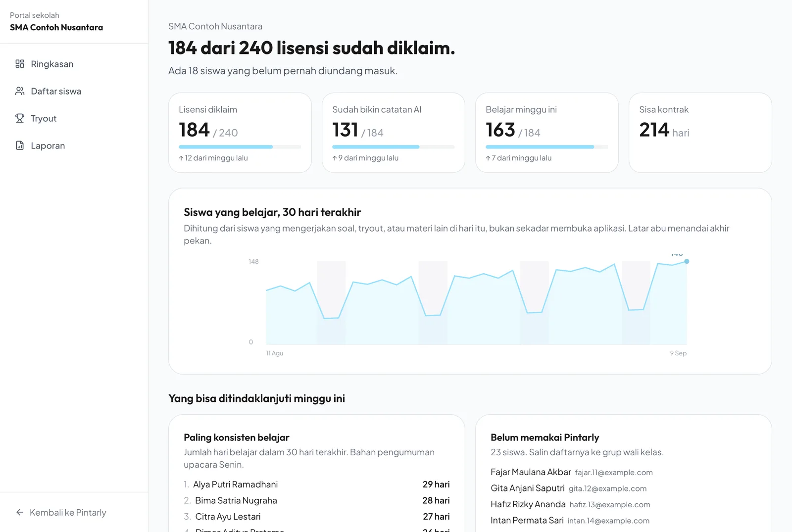This screenshot has height=532, width=792.
Task: Click the Ringkasan dashboard grid icon
Action: click(x=20, y=64)
